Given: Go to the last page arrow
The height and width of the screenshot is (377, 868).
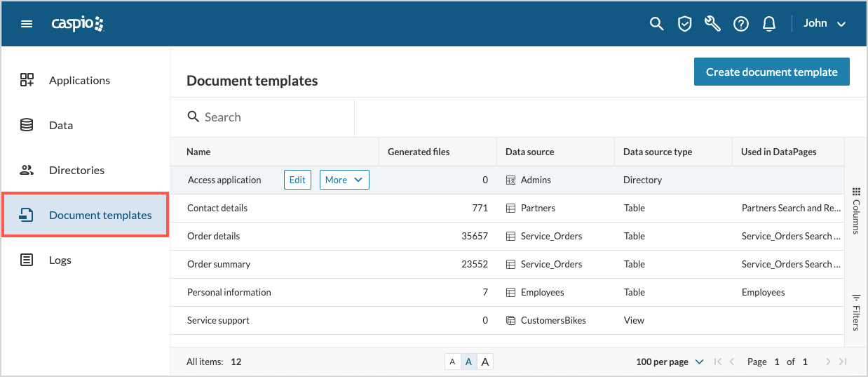Looking at the screenshot, I should tap(843, 362).
